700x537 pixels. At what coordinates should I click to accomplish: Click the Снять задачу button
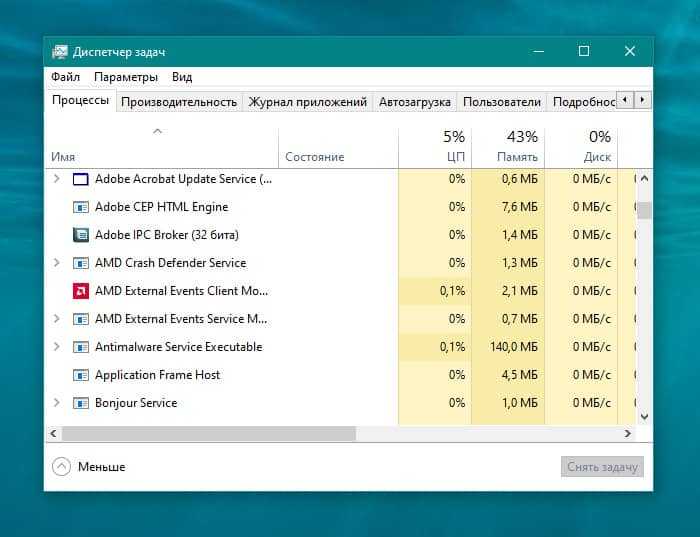pos(602,467)
